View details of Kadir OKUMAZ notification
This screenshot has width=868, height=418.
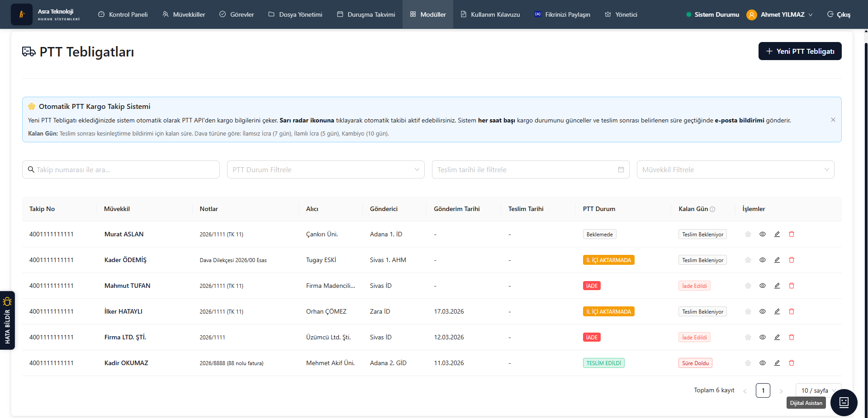[x=763, y=363]
